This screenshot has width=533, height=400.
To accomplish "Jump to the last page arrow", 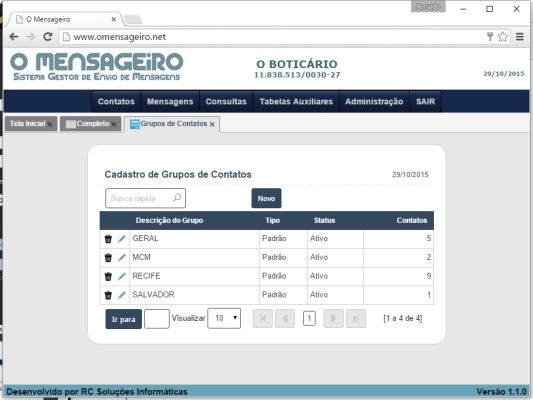I will click(x=356, y=318).
